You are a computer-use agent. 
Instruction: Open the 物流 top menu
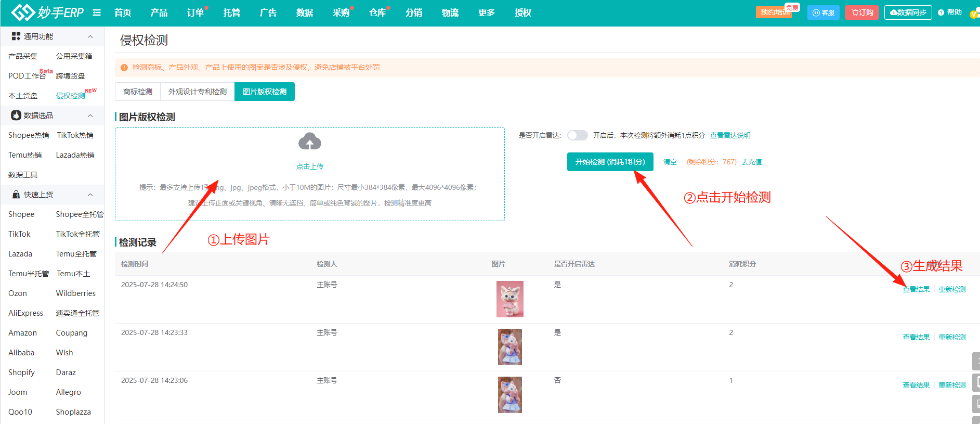click(x=450, y=12)
